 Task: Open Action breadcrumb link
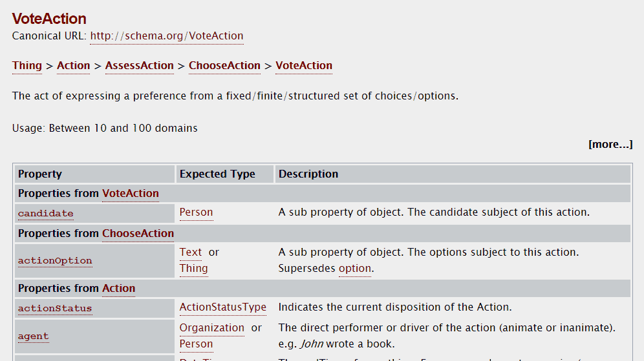74,66
